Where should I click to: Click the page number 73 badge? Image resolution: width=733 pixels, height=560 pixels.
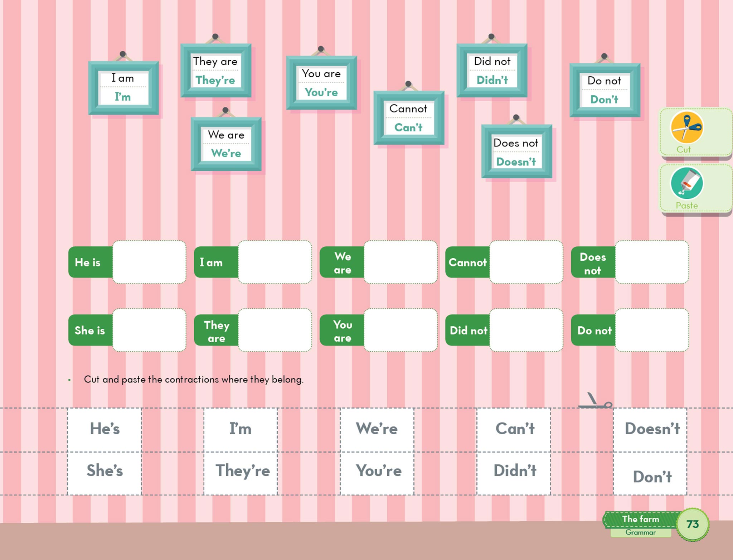pyautogui.click(x=692, y=524)
